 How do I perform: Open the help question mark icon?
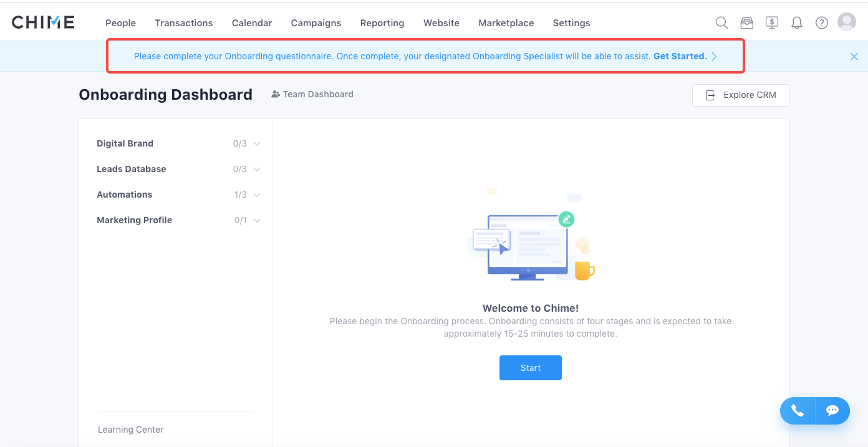click(x=822, y=23)
